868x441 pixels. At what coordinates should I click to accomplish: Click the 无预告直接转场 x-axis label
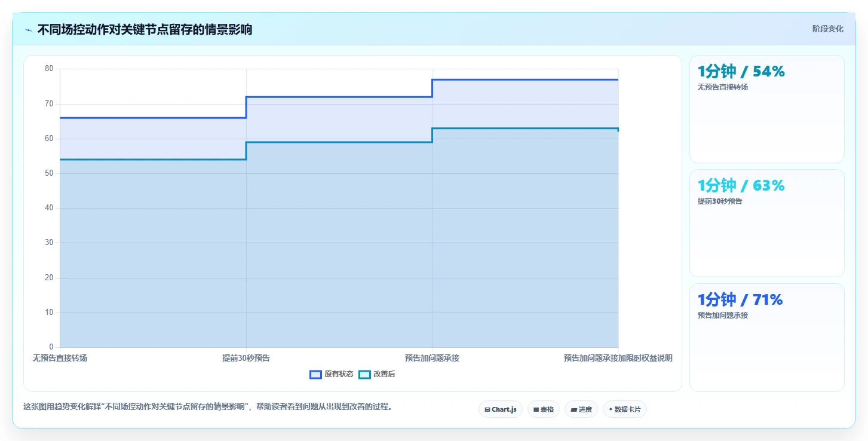pos(60,358)
